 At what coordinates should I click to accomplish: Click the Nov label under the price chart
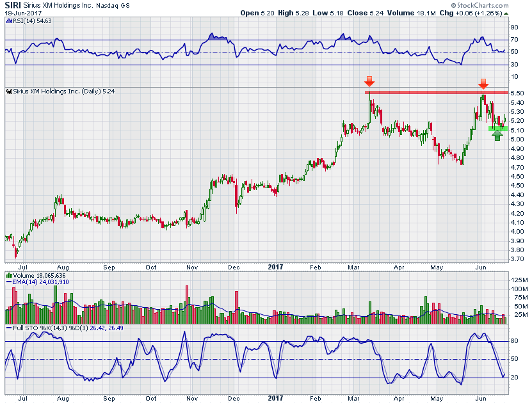coord(192,267)
